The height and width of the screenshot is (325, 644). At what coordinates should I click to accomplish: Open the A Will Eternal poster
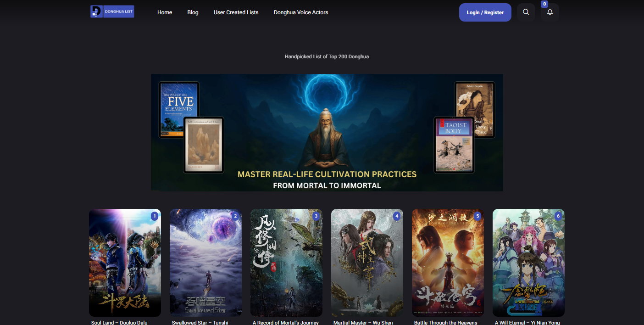click(528, 263)
